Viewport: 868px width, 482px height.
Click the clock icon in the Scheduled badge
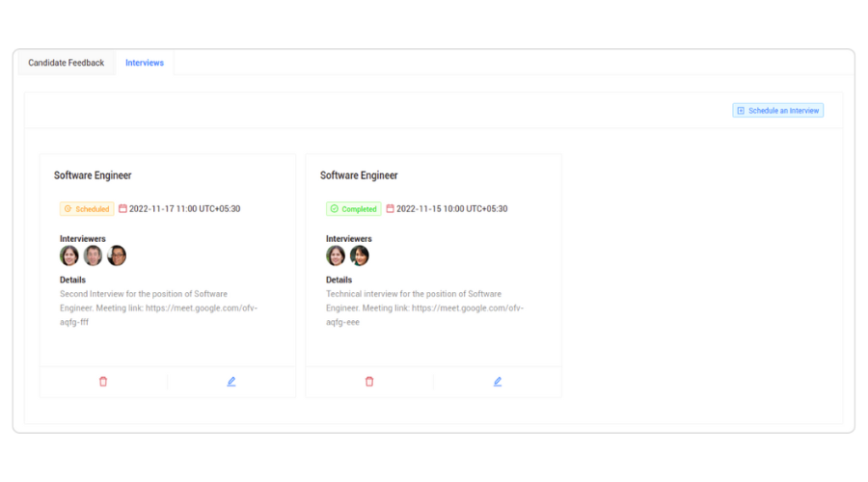click(68, 208)
